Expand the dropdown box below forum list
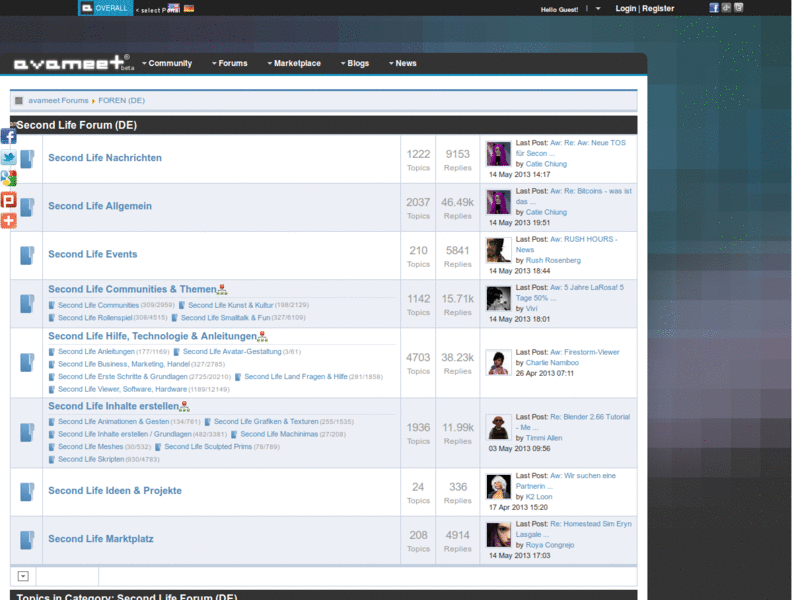This screenshot has width=800, height=600. point(23,576)
